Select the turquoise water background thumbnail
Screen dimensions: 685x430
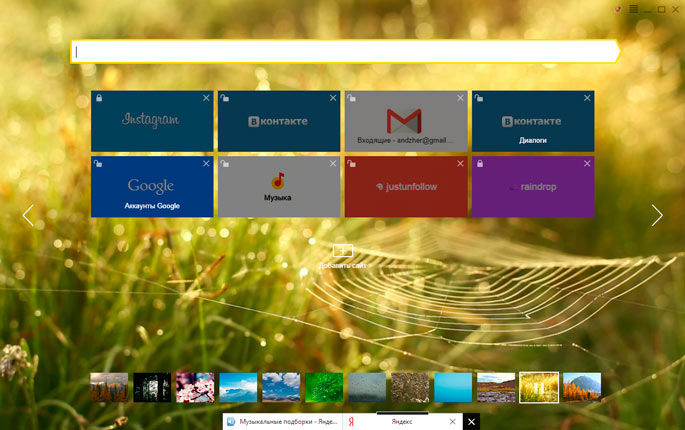coord(453,387)
